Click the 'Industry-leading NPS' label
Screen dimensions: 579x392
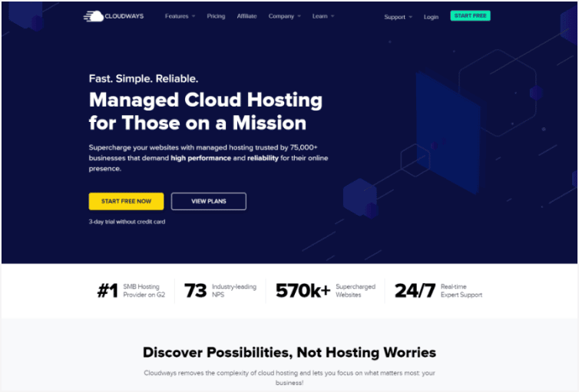(234, 291)
